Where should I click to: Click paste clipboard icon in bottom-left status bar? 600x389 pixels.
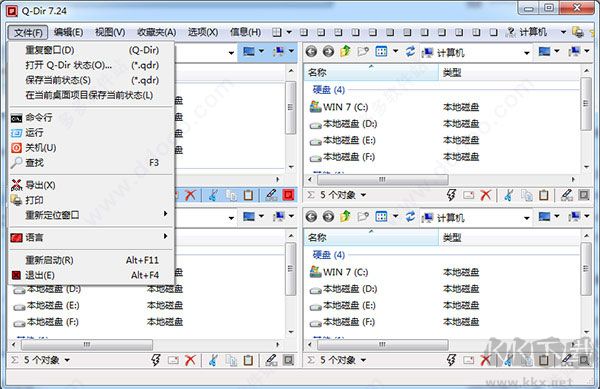(x=248, y=360)
